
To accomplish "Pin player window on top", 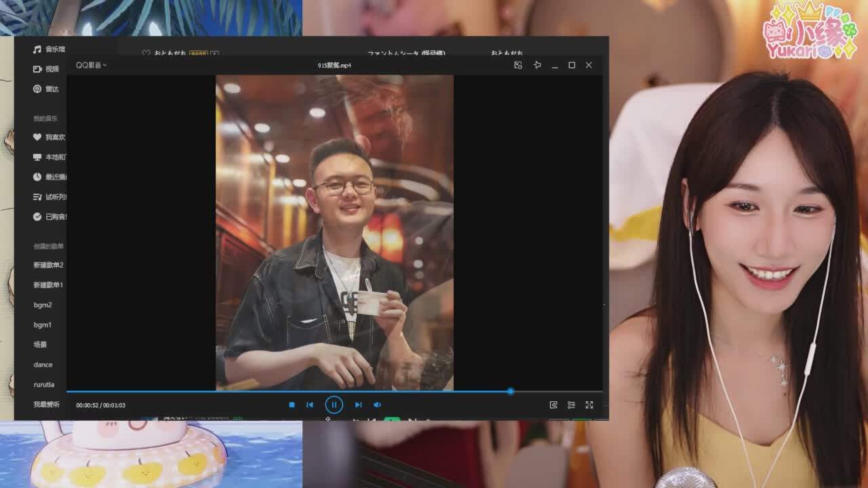I will [x=537, y=65].
